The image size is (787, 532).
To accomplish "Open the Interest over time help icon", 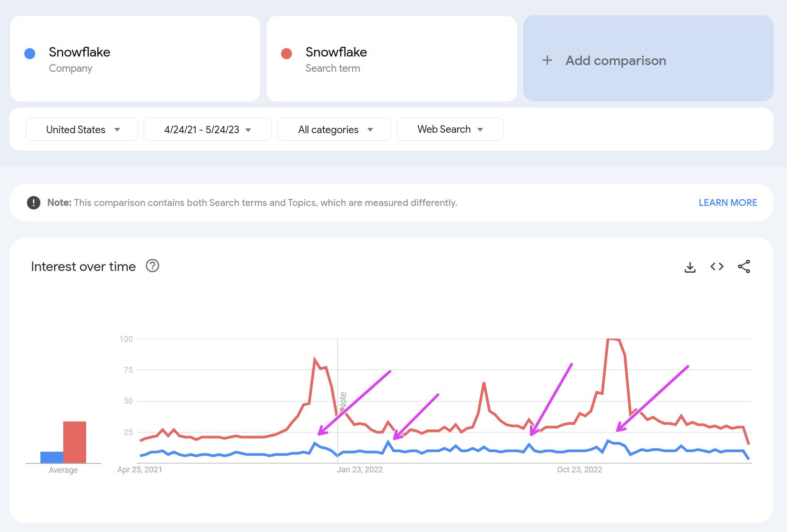I will [153, 266].
